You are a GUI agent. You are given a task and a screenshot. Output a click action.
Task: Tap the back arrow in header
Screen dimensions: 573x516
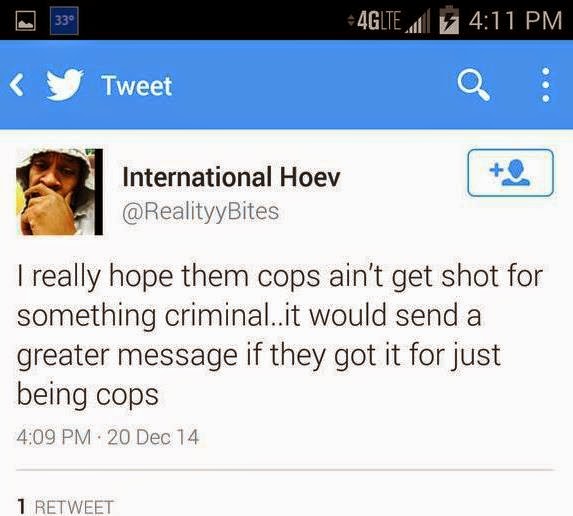coord(16,85)
